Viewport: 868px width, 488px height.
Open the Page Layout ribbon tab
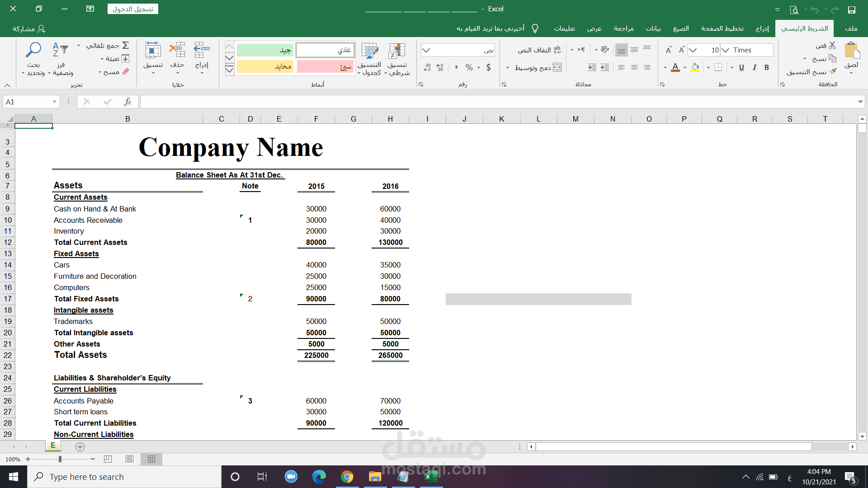pyautogui.click(x=722, y=28)
